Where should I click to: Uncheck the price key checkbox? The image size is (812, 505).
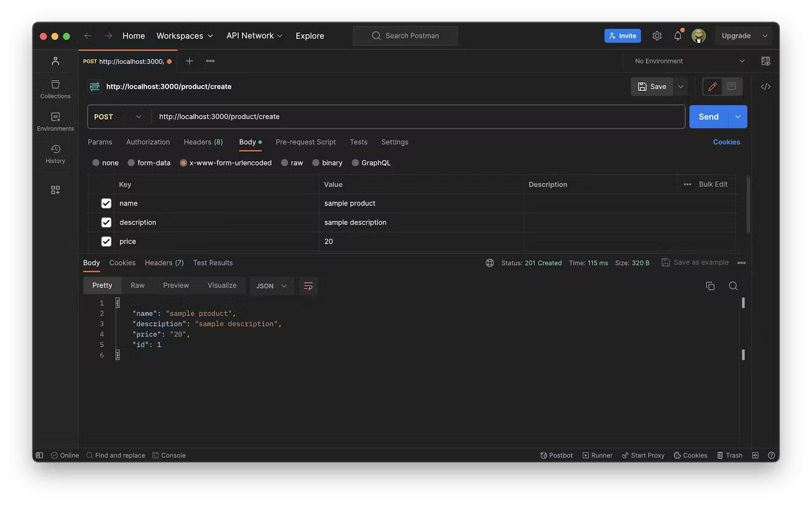coord(106,241)
